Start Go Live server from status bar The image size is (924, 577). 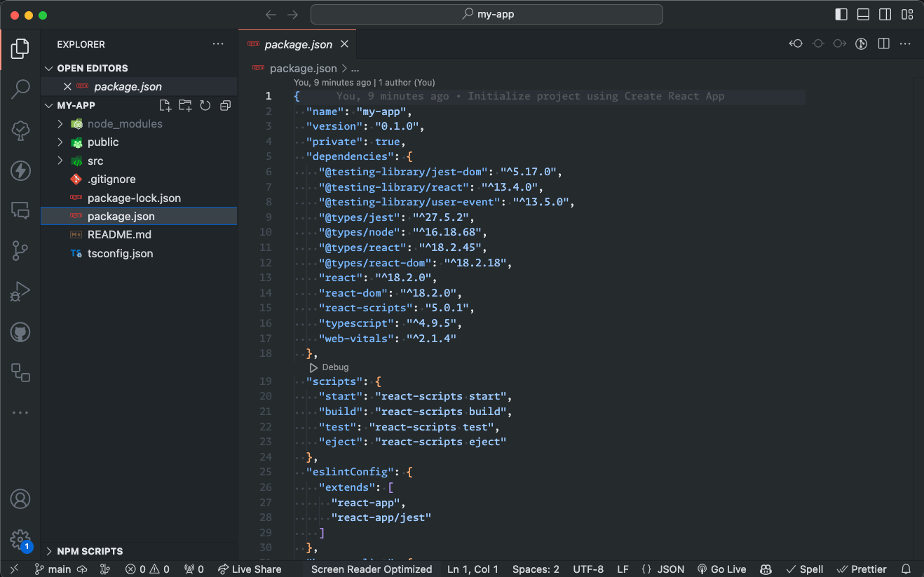(721, 569)
